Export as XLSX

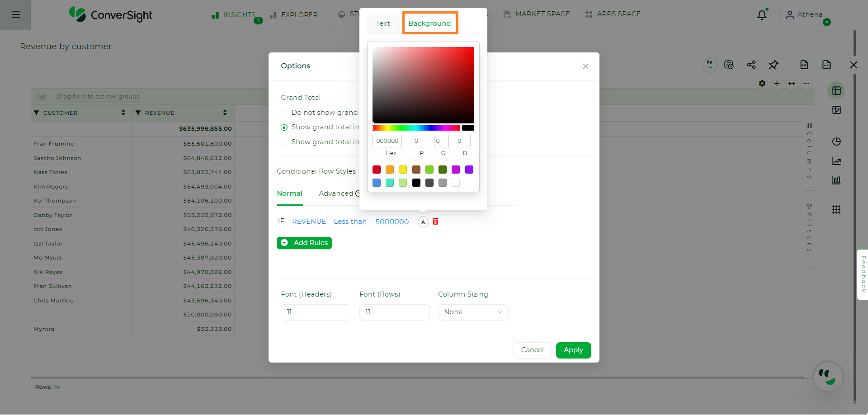(x=826, y=65)
